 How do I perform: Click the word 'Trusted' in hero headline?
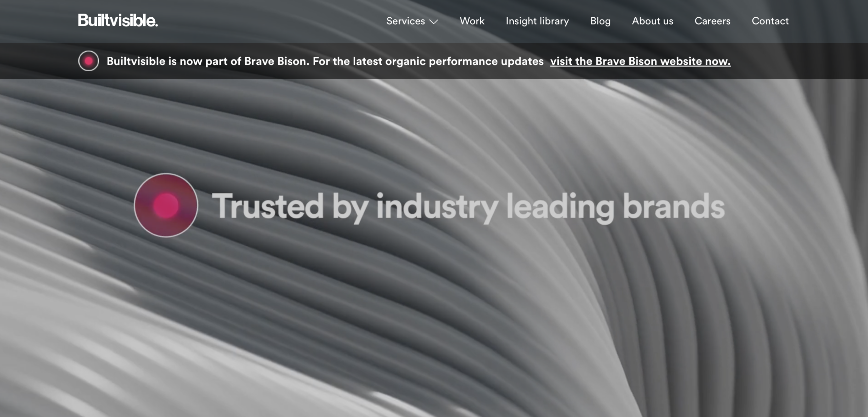268,206
